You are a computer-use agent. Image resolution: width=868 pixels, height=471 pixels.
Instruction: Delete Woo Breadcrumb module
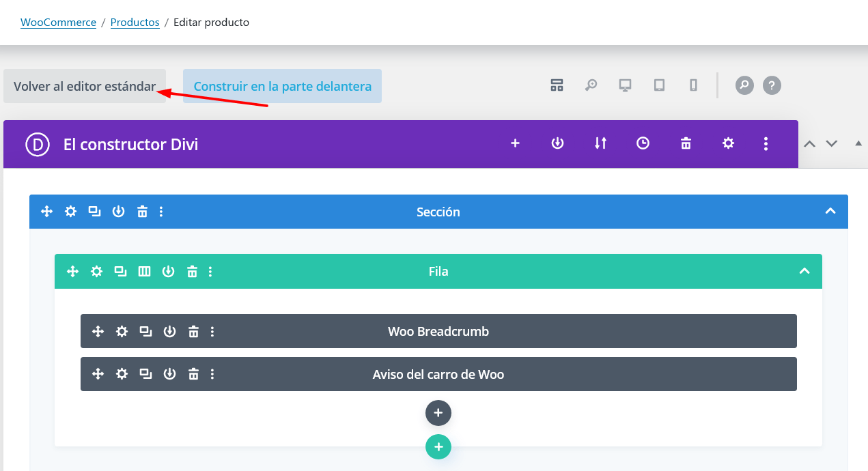[194, 332]
